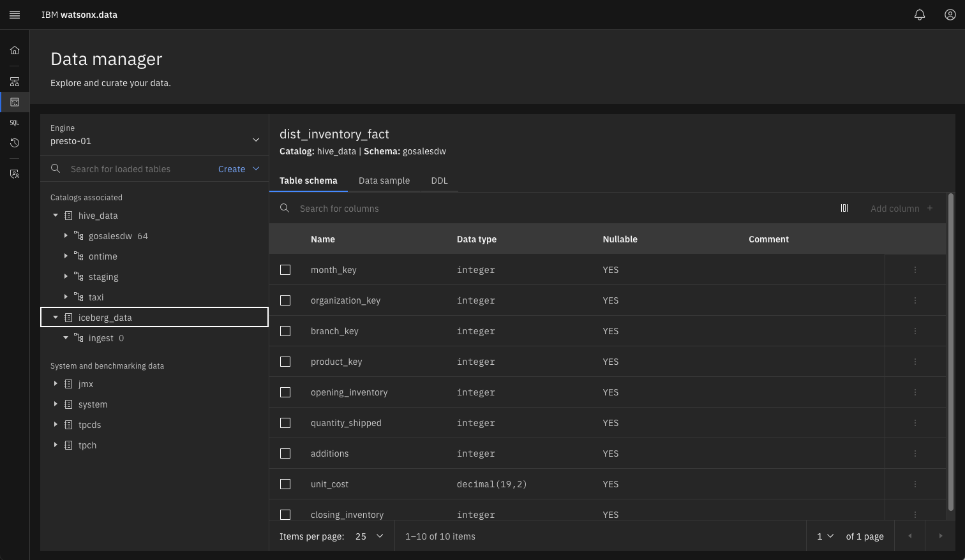Expand the jmx catalog
Screen dimensions: 965x560
tap(56, 384)
